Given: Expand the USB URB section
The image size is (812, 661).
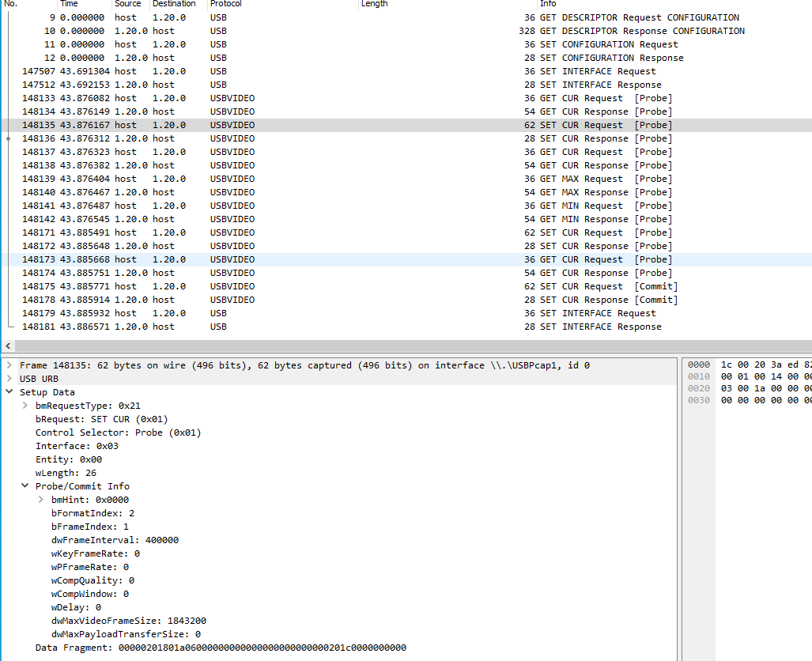Looking at the screenshot, I should click(x=9, y=379).
